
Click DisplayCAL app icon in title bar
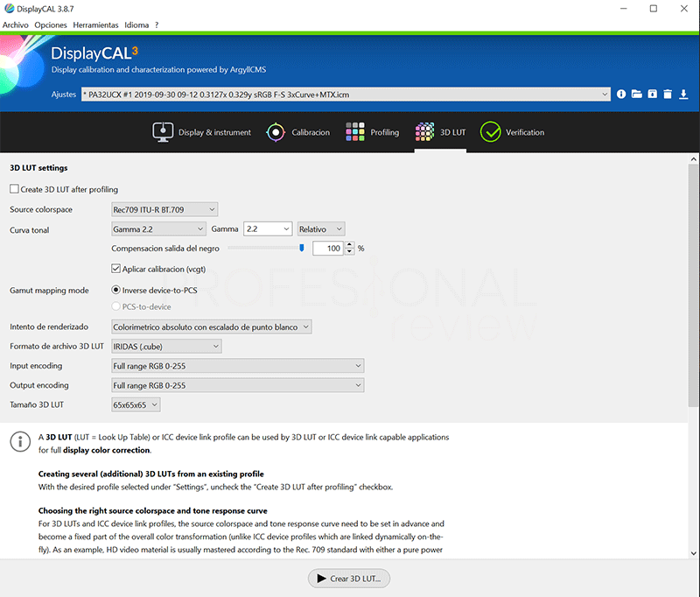9,9
